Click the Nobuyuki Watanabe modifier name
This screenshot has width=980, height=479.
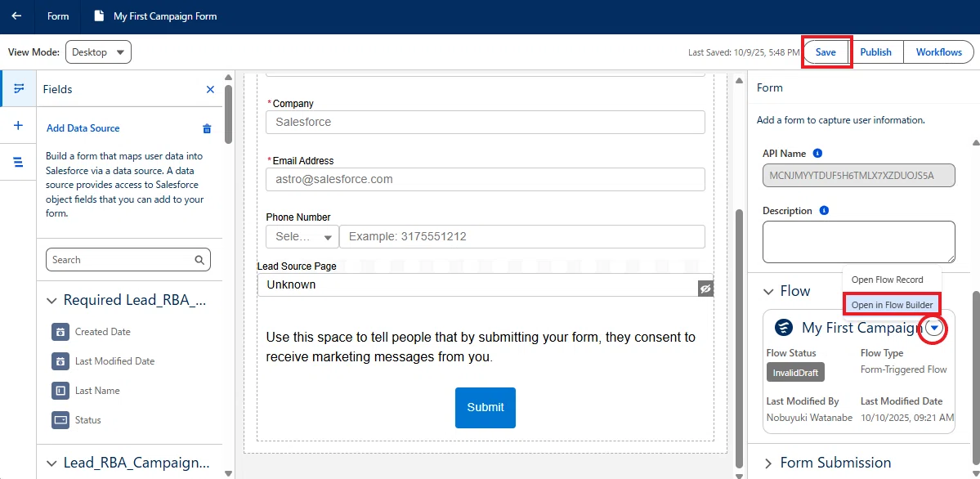tap(809, 417)
